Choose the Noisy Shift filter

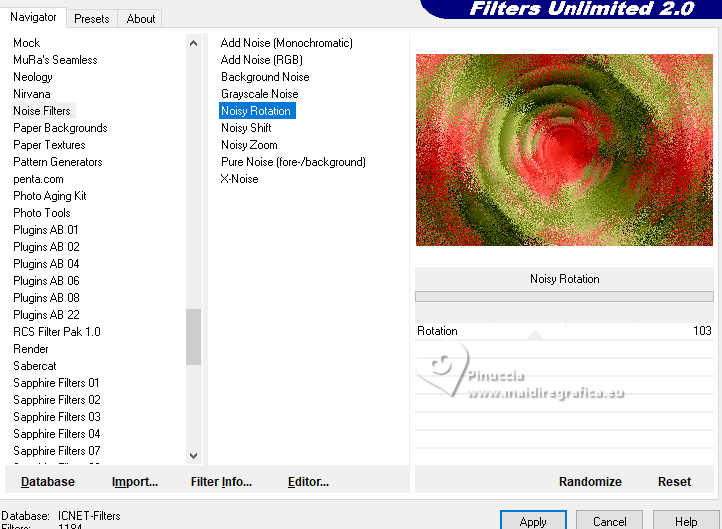246,128
